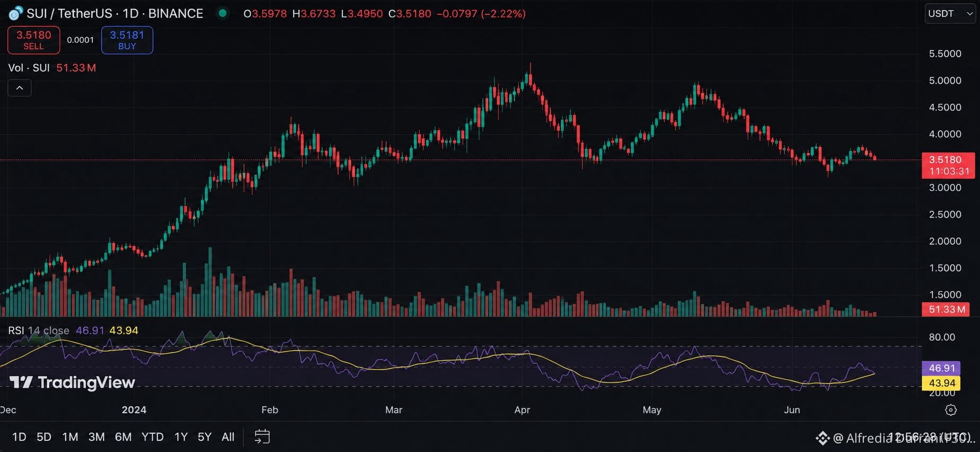Select the 5D date range
Screen dimensions: 980x452
pos(44,437)
